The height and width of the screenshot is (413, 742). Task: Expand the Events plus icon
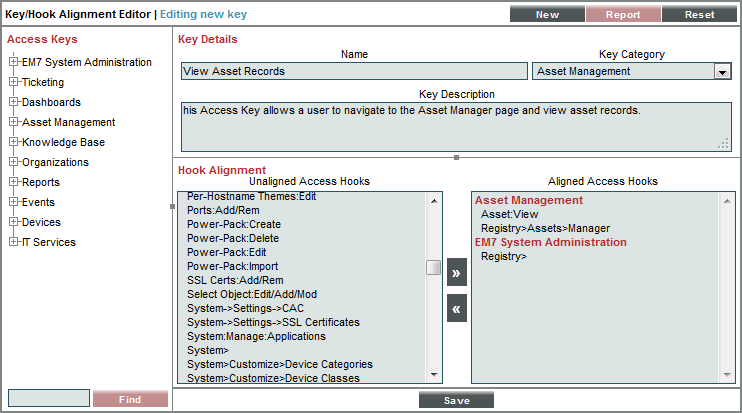pos(14,202)
